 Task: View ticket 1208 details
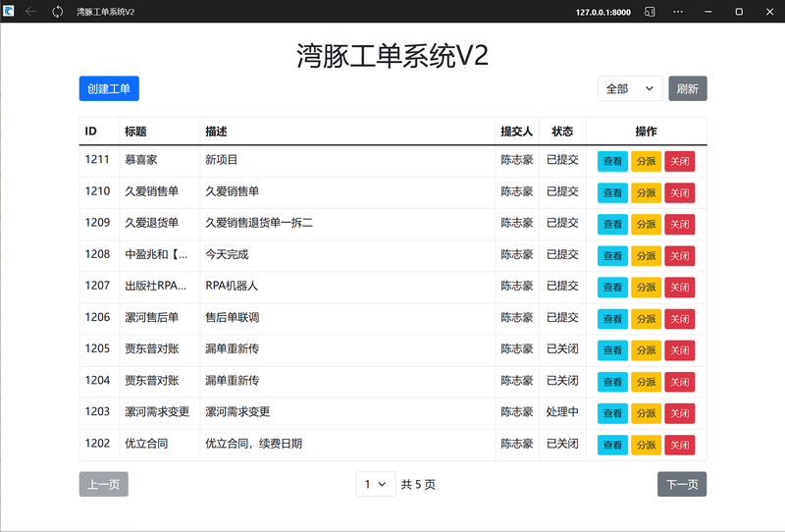point(612,256)
